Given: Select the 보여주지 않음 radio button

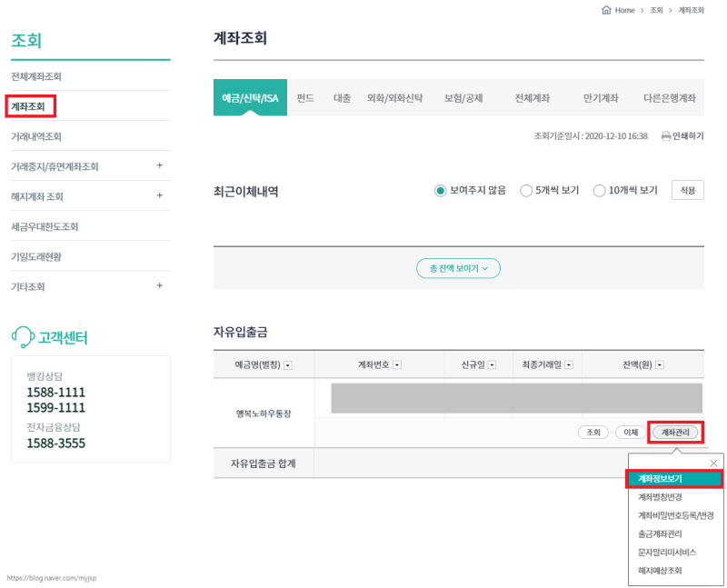Looking at the screenshot, I should coord(440,190).
